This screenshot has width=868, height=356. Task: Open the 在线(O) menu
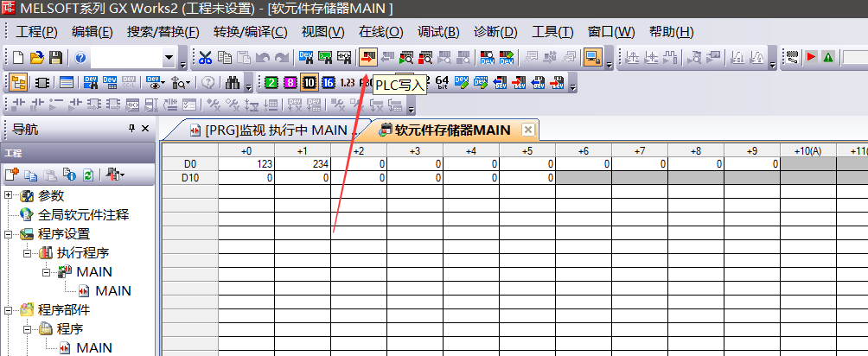point(381,32)
